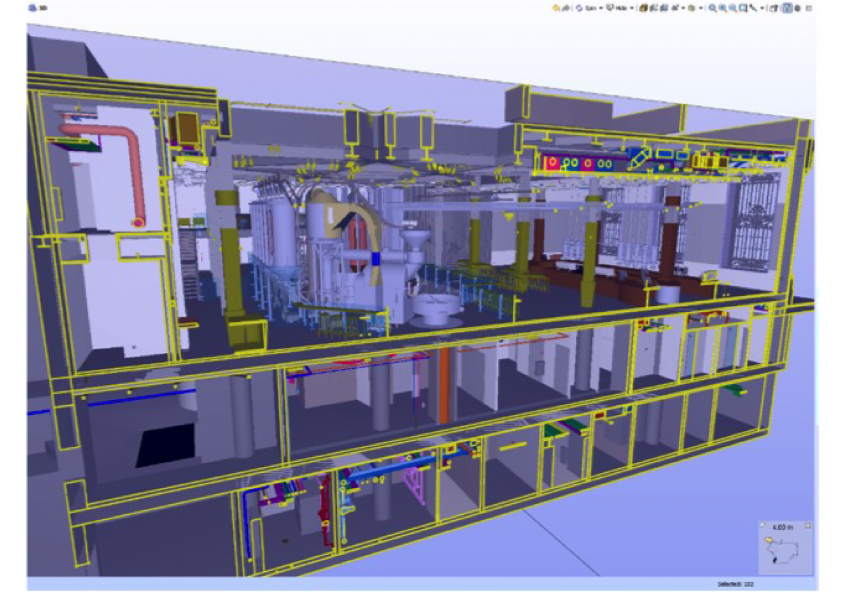The height and width of the screenshot is (592, 845).
Task: Toggle the highlighted view mode button
Action: point(787,8)
